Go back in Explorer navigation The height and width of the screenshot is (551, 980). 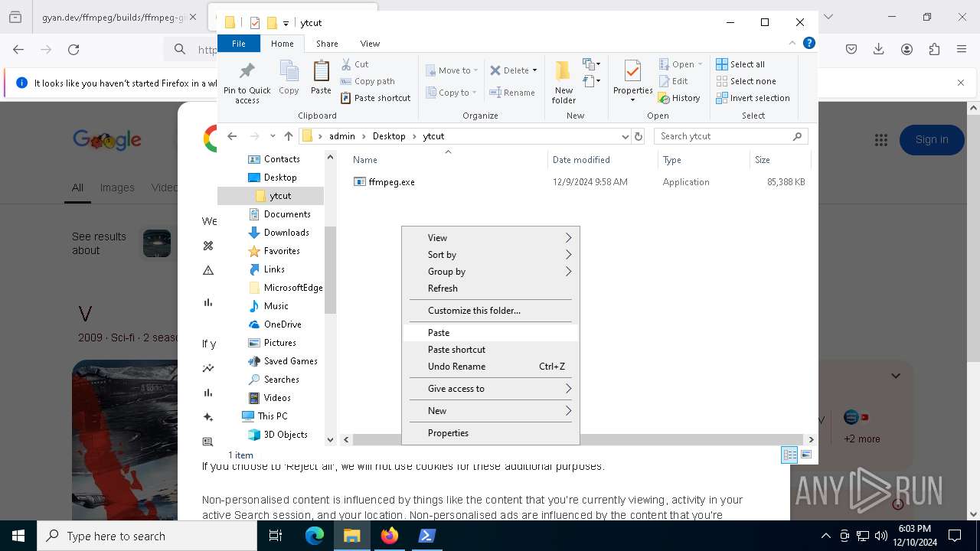click(x=232, y=136)
